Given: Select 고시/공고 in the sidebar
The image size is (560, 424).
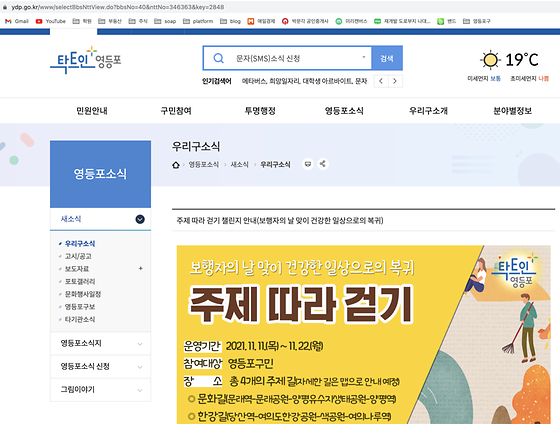Looking at the screenshot, I should [x=78, y=256].
